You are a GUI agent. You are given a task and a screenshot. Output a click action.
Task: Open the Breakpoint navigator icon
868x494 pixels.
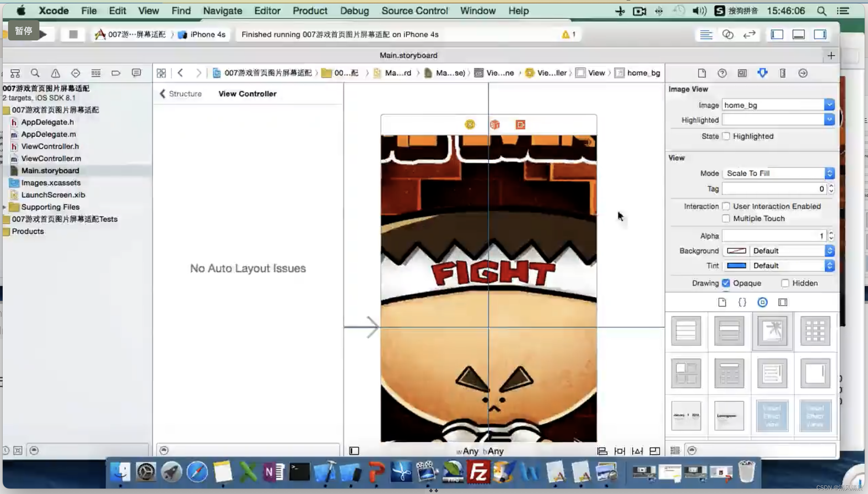116,73
